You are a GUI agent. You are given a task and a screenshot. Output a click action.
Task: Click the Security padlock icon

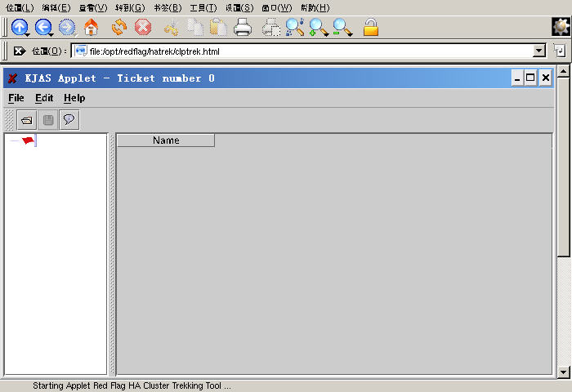tap(371, 27)
